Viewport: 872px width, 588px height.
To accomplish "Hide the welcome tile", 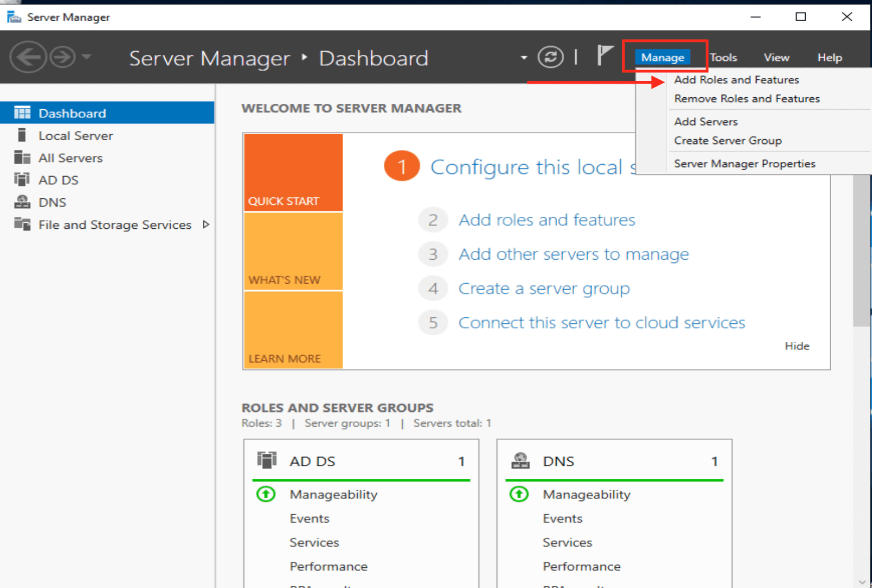I will [796, 346].
